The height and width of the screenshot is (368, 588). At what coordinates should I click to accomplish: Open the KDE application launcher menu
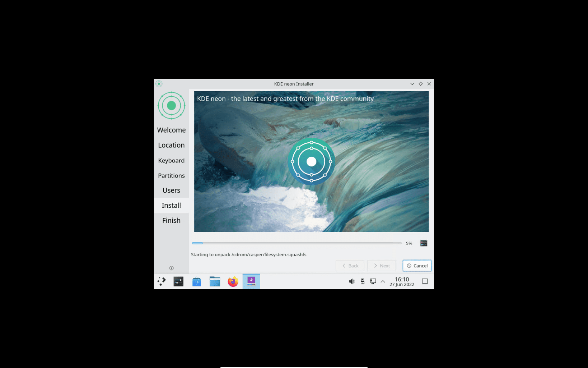coord(161,281)
